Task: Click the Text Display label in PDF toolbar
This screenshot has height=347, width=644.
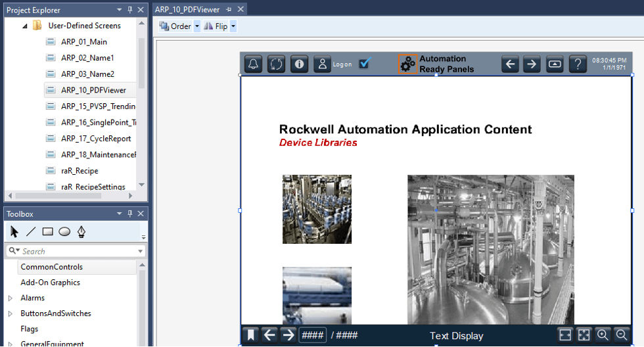Action: (456, 336)
